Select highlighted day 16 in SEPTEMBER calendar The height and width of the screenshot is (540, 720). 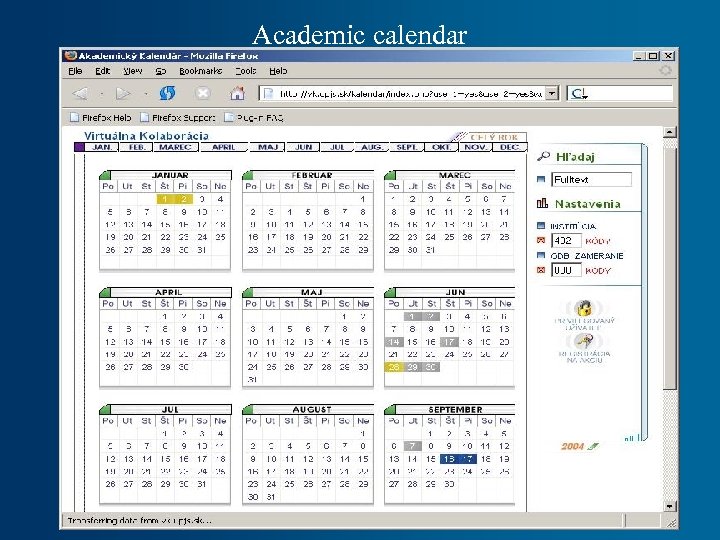pos(449,459)
